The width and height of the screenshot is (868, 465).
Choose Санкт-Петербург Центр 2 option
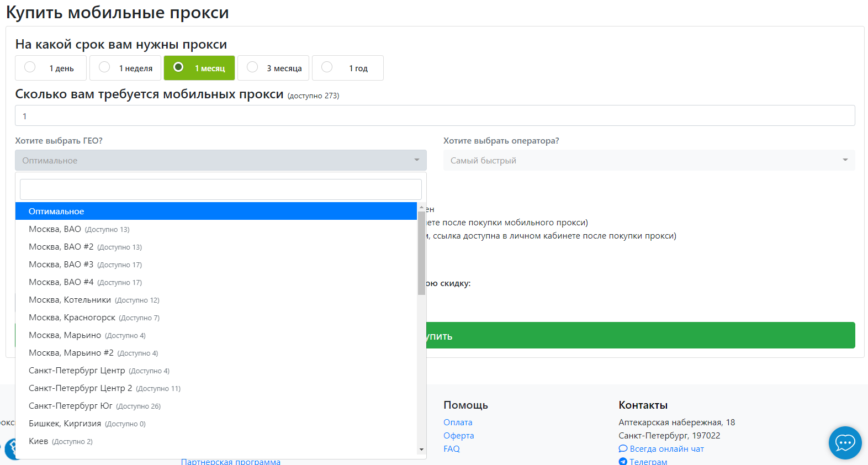(x=216, y=388)
